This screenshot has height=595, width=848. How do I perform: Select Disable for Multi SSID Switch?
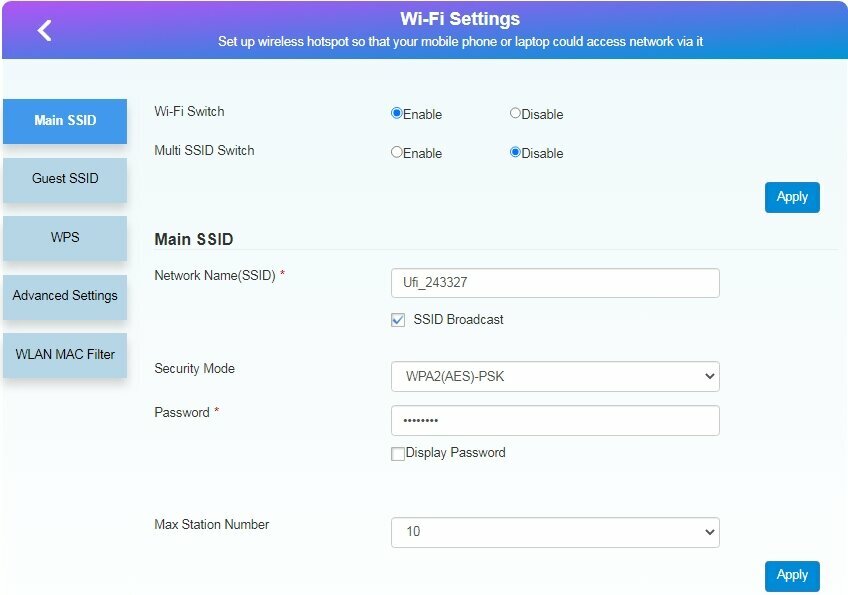[x=516, y=152]
